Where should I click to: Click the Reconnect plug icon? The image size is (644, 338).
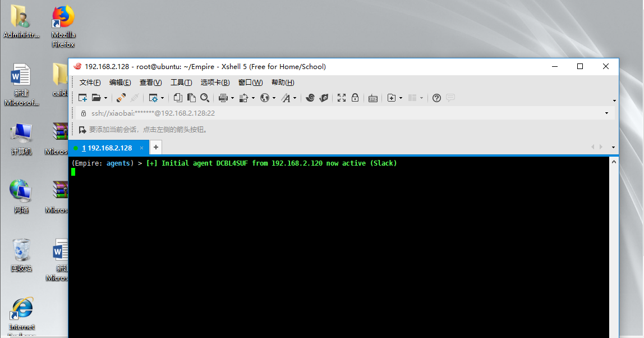[x=121, y=98]
